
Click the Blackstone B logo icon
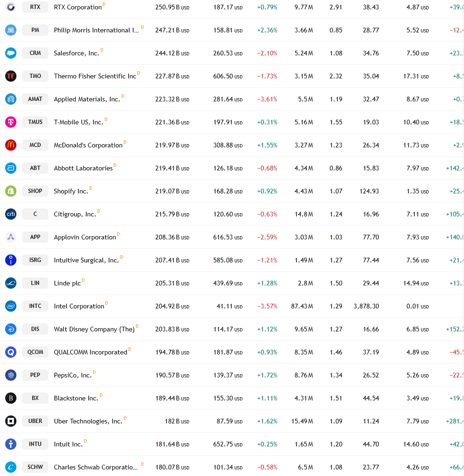pos(11,398)
